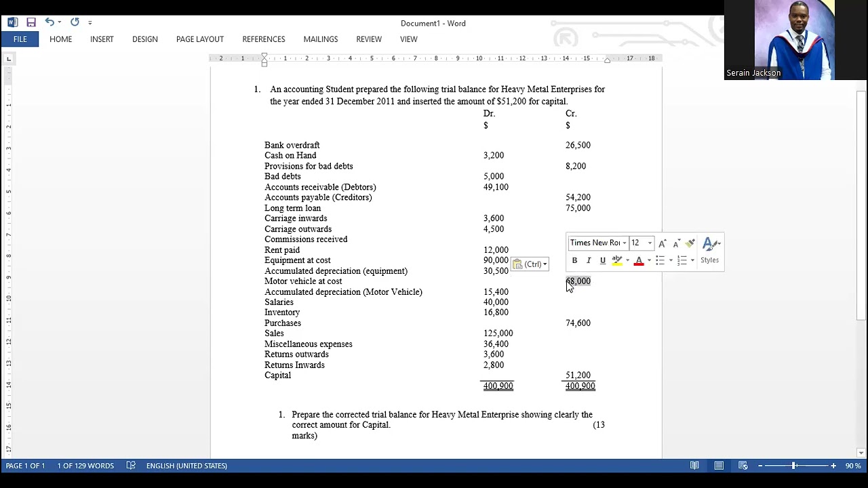
Task: Open word count 1 OF 129 WORDS
Action: pos(85,466)
